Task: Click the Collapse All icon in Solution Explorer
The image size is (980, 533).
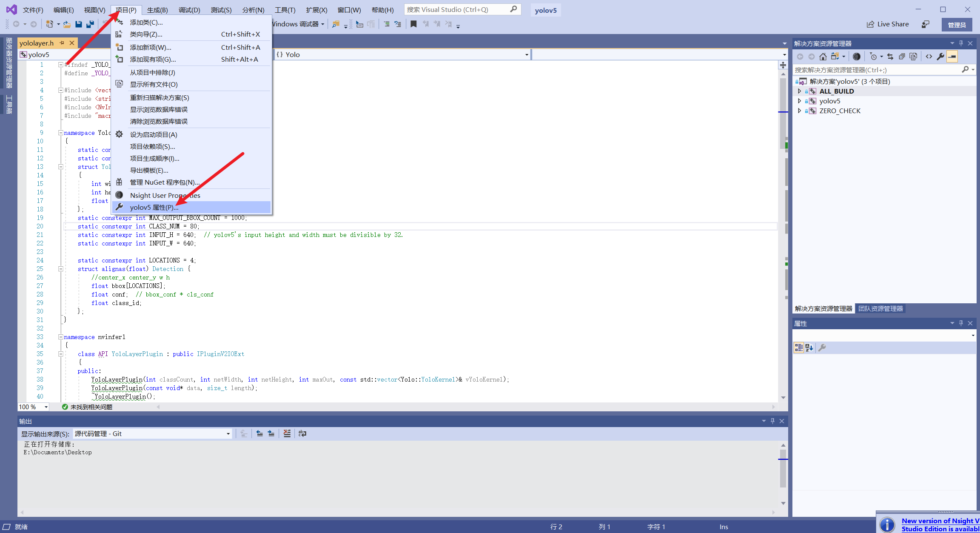Action: point(902,57)
